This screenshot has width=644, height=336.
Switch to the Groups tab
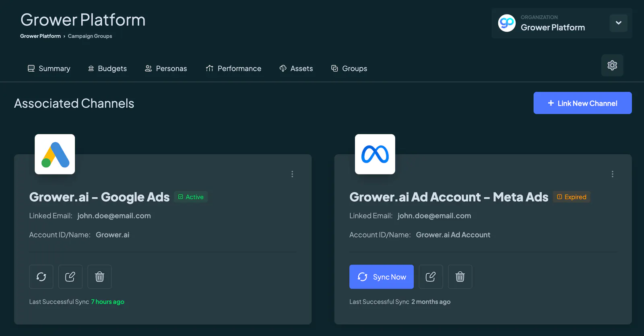click(x=349, y=68)
